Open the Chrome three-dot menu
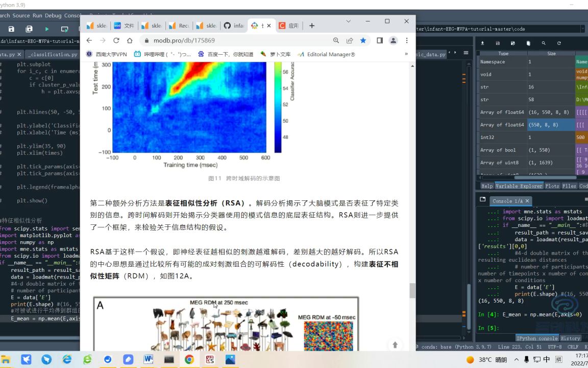 click(406, 40)
